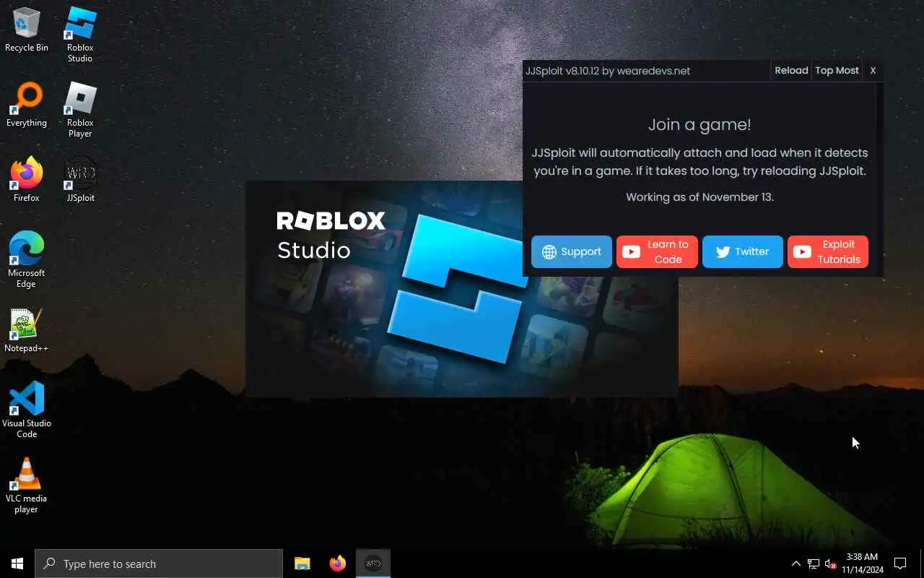Viewport: 924px width, 578px height.
Task: Open the Action Center notifications icon
Action: 900,564
